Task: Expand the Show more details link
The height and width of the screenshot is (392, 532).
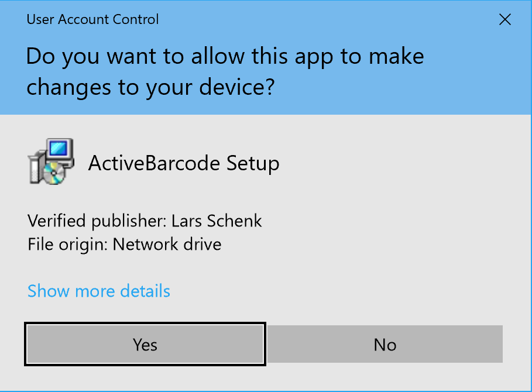Action: click(x=99, y=291)
